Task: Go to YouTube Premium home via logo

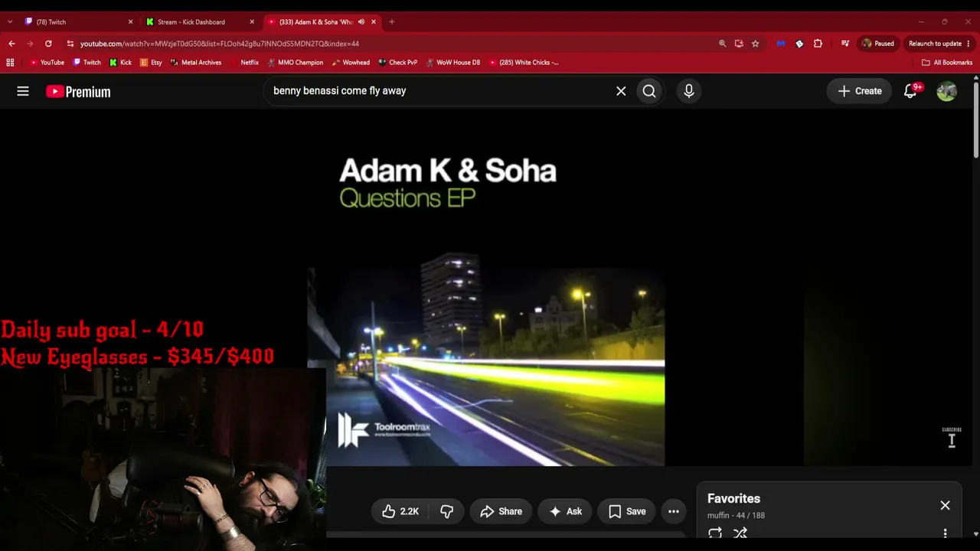Action: click(78, 92)
